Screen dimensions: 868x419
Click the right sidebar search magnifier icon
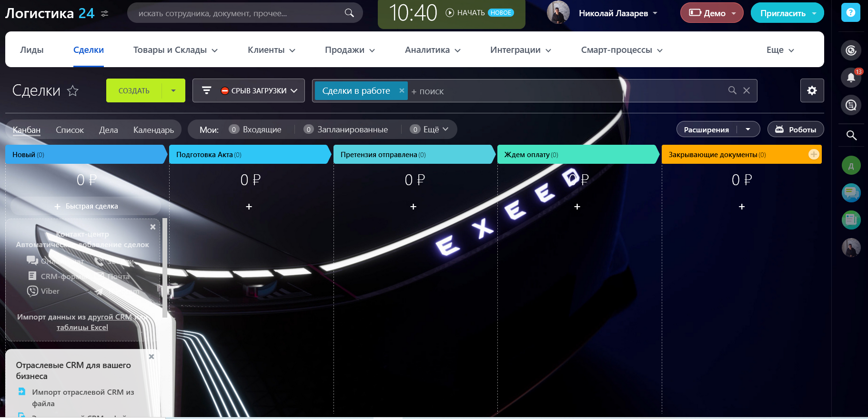click(851, 136)
